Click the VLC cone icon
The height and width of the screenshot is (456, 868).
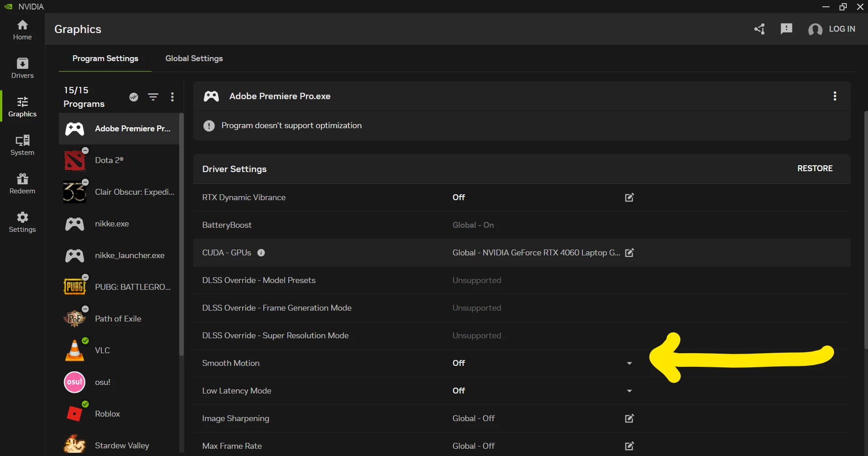[x=75, y=350]
